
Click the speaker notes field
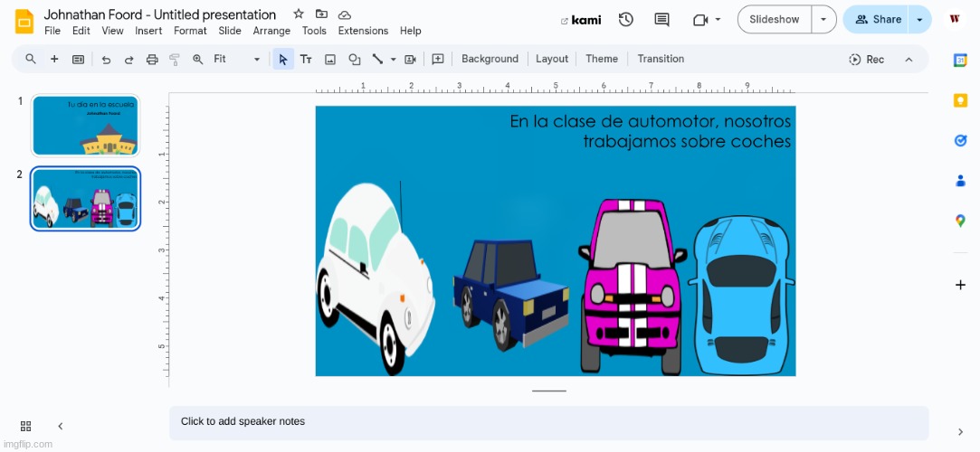[548, 423]
